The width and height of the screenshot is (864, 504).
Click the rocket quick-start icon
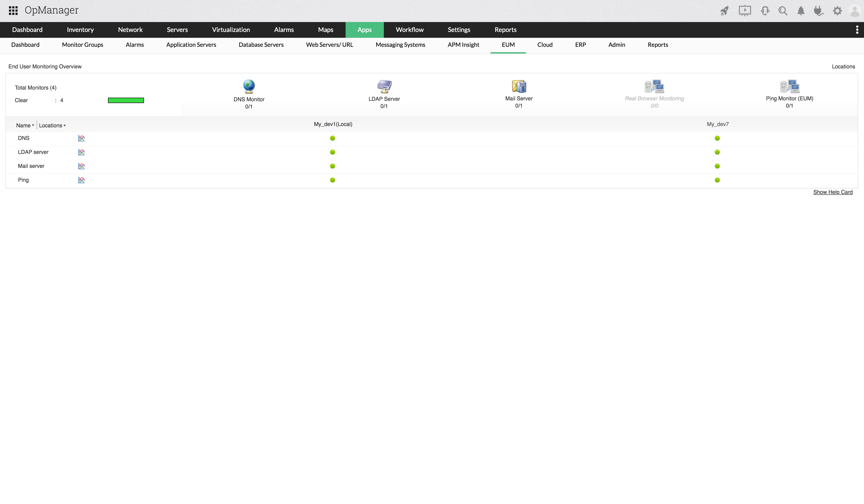click(x=724, y=11)
